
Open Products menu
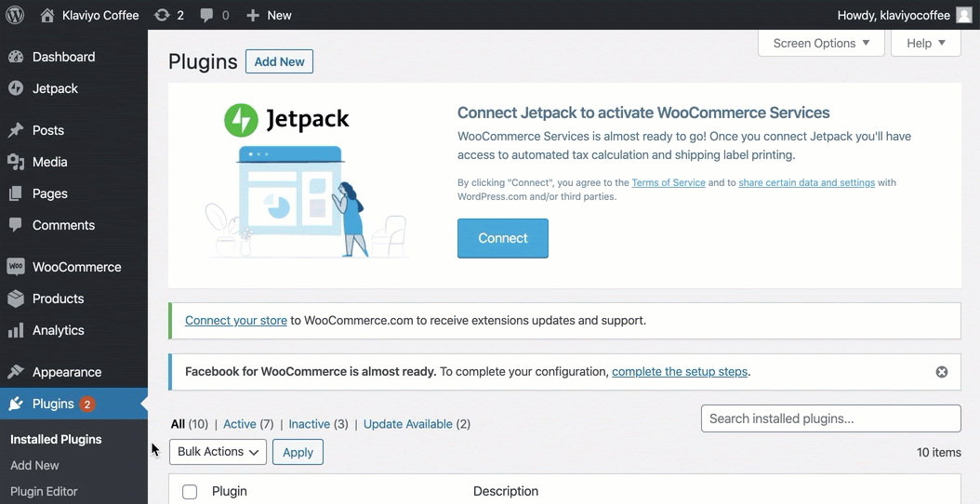[x=59, y=298]
